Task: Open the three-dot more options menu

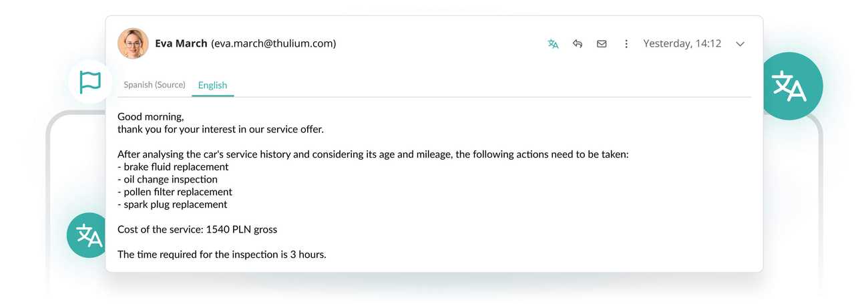Action: pos(626,44)
